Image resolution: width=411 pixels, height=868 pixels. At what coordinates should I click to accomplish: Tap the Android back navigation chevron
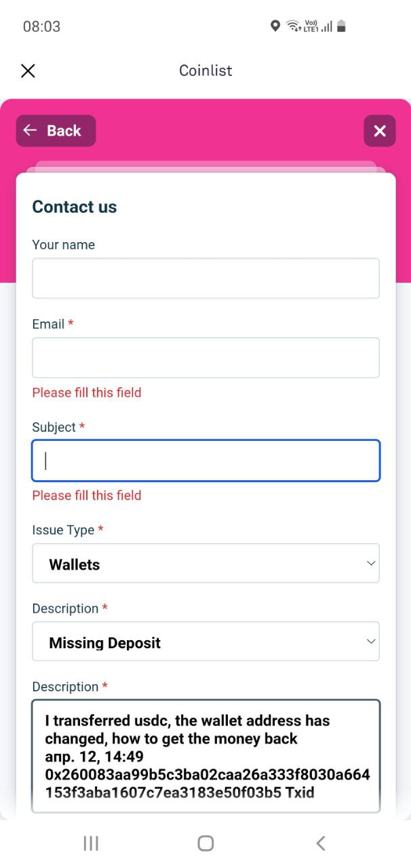pos(321,843)
